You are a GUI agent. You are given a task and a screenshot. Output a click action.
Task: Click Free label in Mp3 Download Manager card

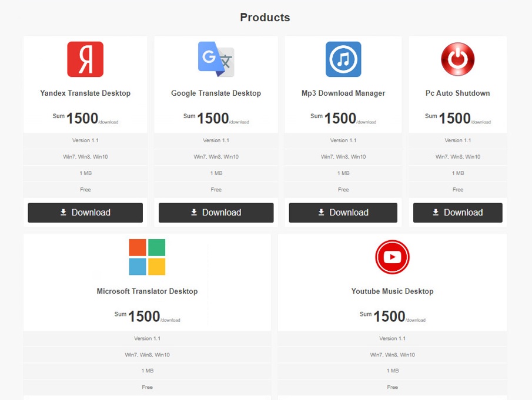[343, 190]
